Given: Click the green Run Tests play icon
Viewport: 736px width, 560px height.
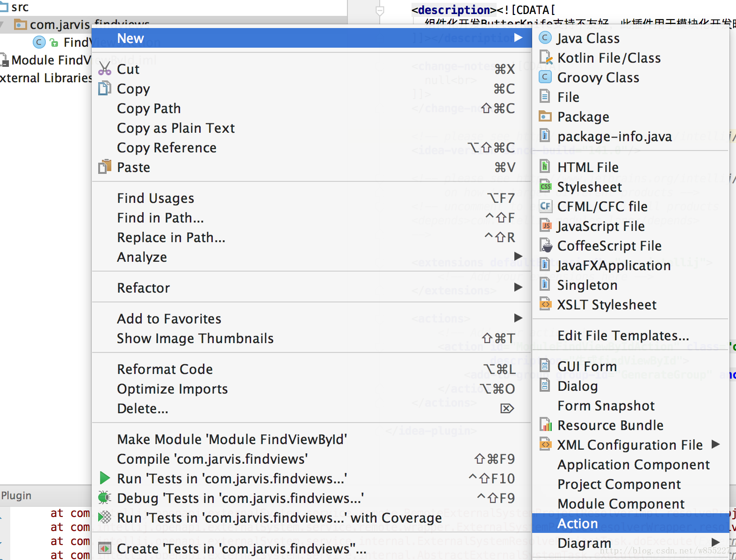Looking at the screenshot, I should coord(105,478).
